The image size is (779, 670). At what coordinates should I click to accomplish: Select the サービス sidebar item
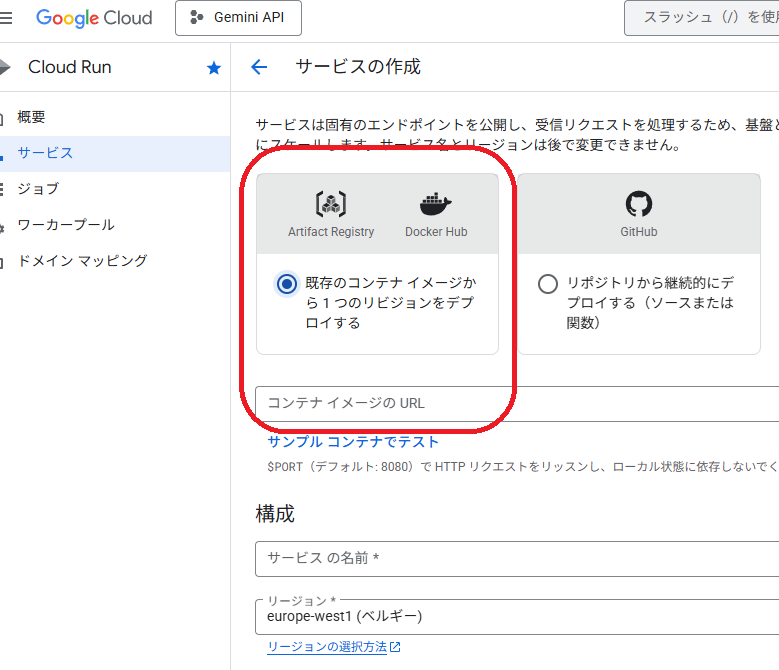(x=115, y=153)
